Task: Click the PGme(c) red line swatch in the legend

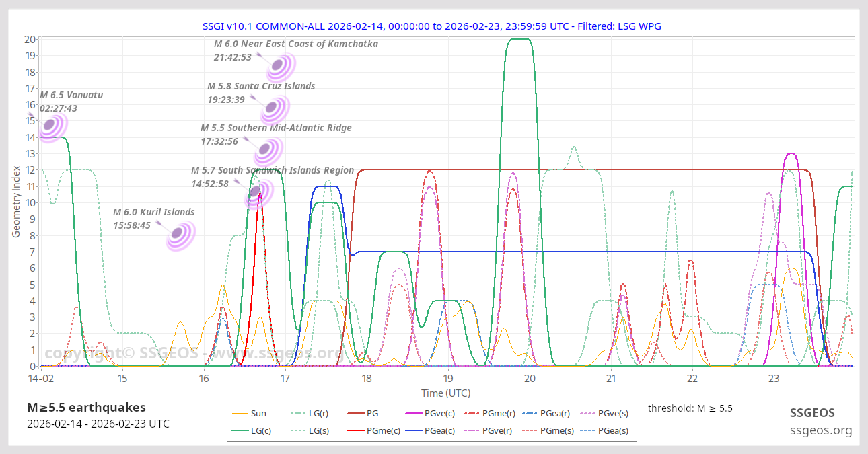Action: coord(359,430)
